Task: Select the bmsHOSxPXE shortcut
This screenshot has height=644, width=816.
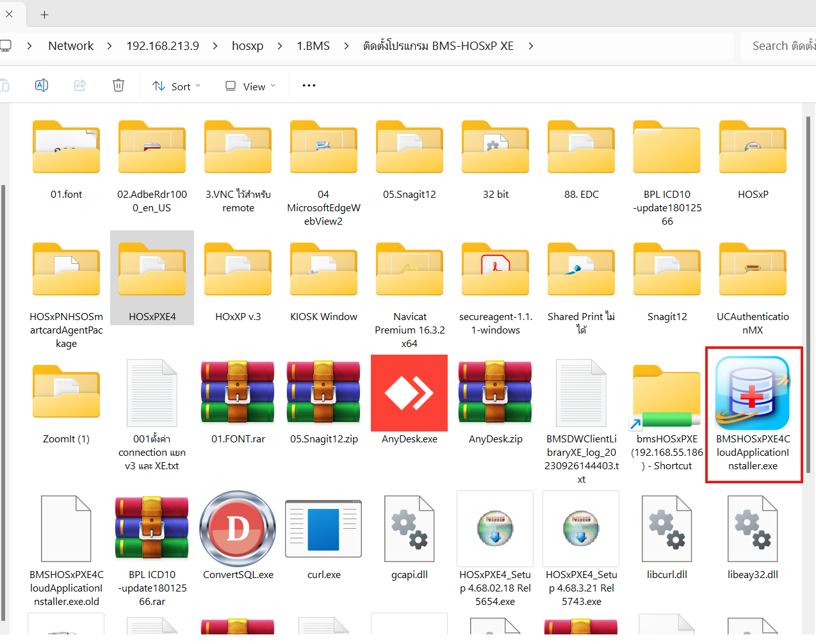Action: (667, 417)
